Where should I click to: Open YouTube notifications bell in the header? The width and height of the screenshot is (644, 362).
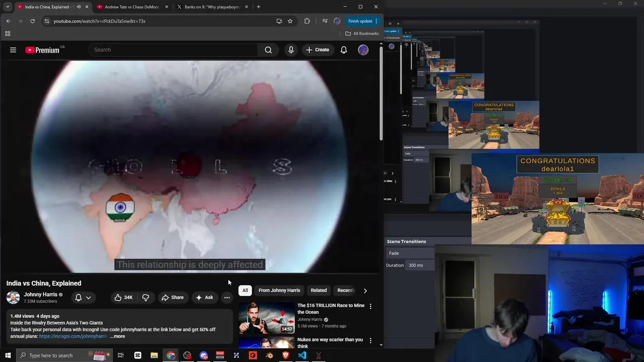[x=344, y=50]
